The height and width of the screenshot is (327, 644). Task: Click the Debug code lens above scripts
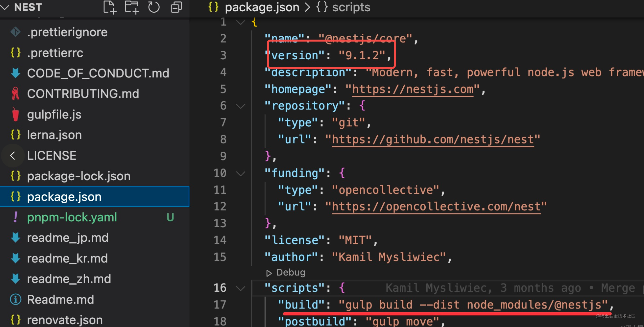286,273
